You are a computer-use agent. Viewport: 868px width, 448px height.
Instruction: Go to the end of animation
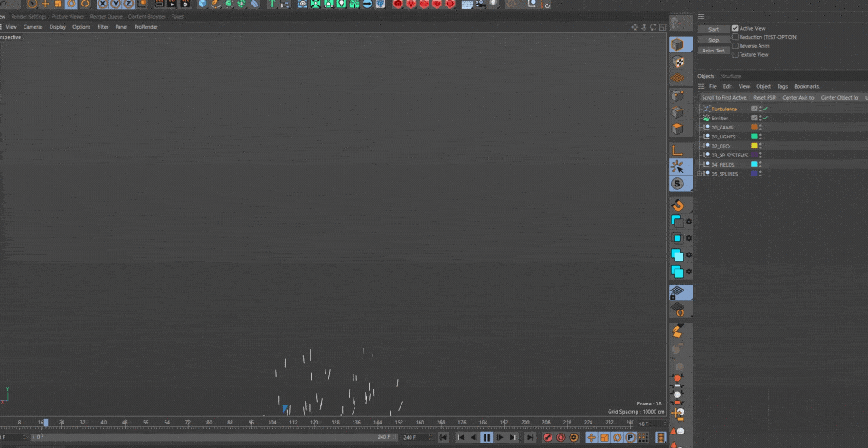tap(530, 437)
